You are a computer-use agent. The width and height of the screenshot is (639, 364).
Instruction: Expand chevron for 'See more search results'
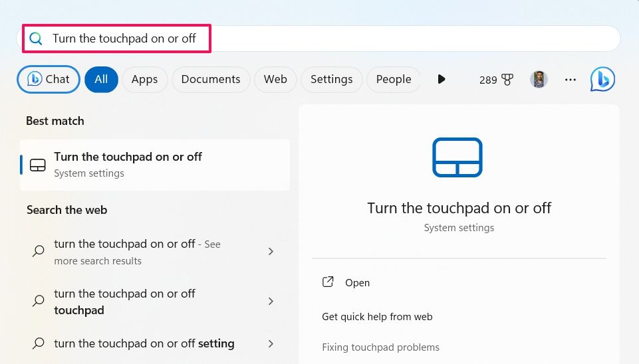[x=271, y=252]
